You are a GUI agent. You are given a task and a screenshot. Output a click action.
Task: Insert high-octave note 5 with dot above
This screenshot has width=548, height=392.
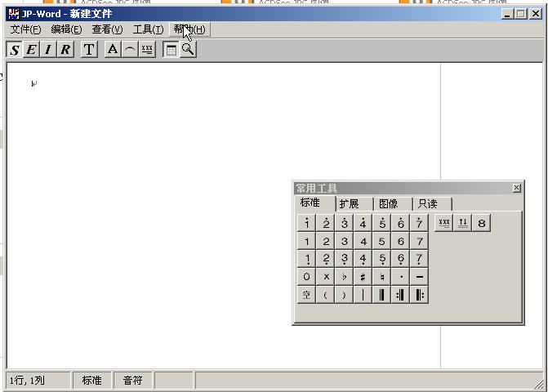coord(382,223)
